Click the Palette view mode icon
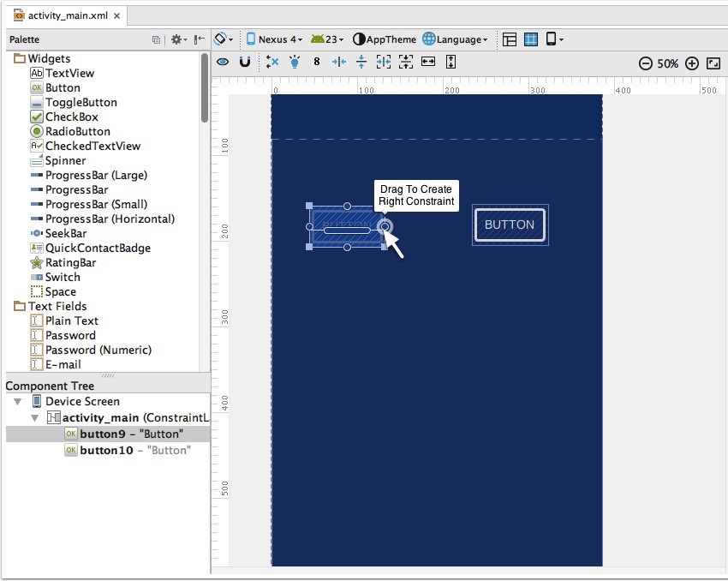 [157, 40]
